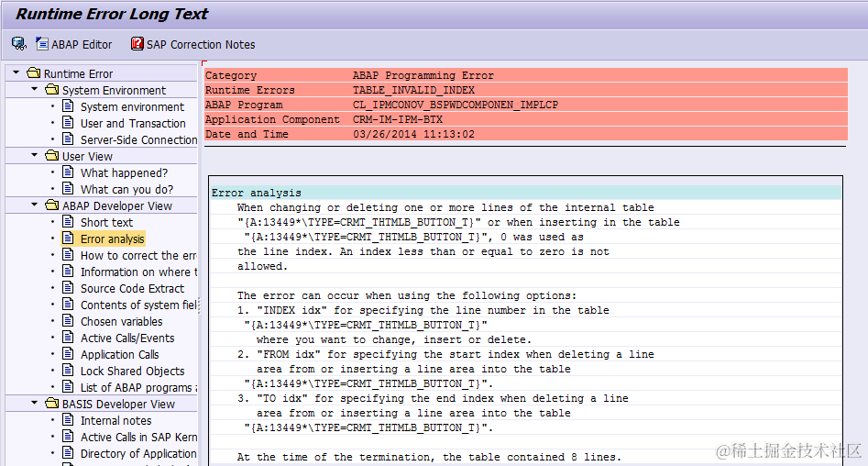This screenshot has width=868, height=466.
Task: Collapse the BASIS Developer View folder
Action: [34, 403]
